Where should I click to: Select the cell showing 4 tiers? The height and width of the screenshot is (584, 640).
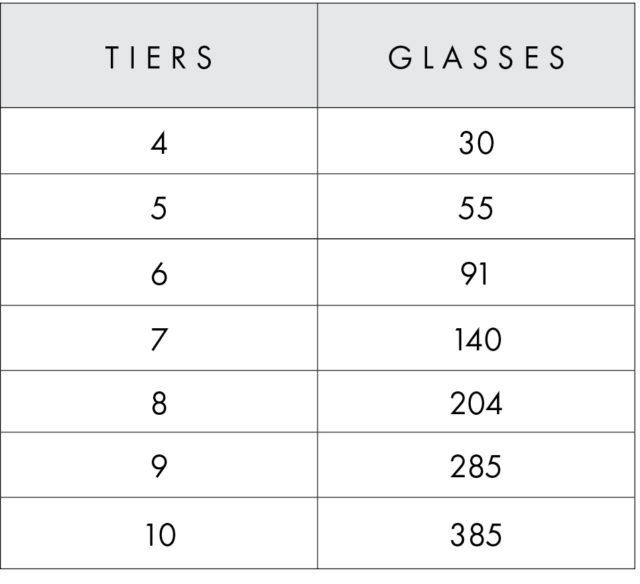pos(159,143)
